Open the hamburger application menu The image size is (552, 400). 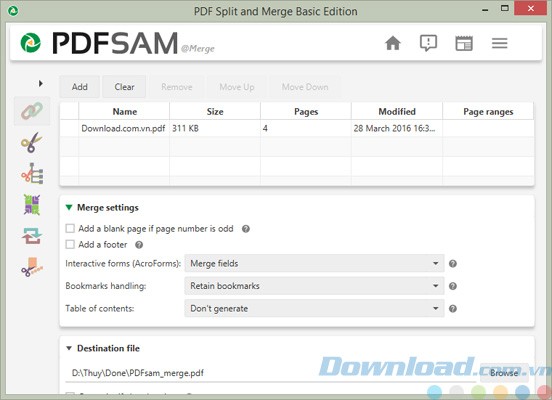coord(500,43)
